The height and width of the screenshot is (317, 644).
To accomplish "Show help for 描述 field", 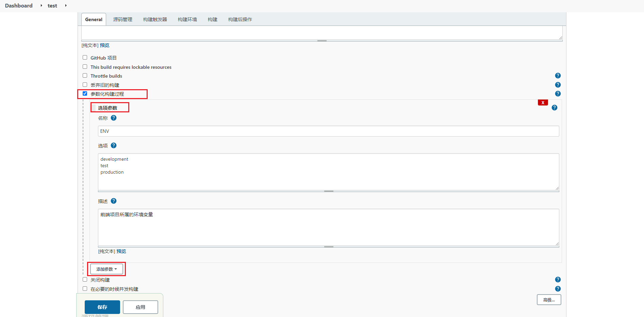I will (x=114, y=201).
